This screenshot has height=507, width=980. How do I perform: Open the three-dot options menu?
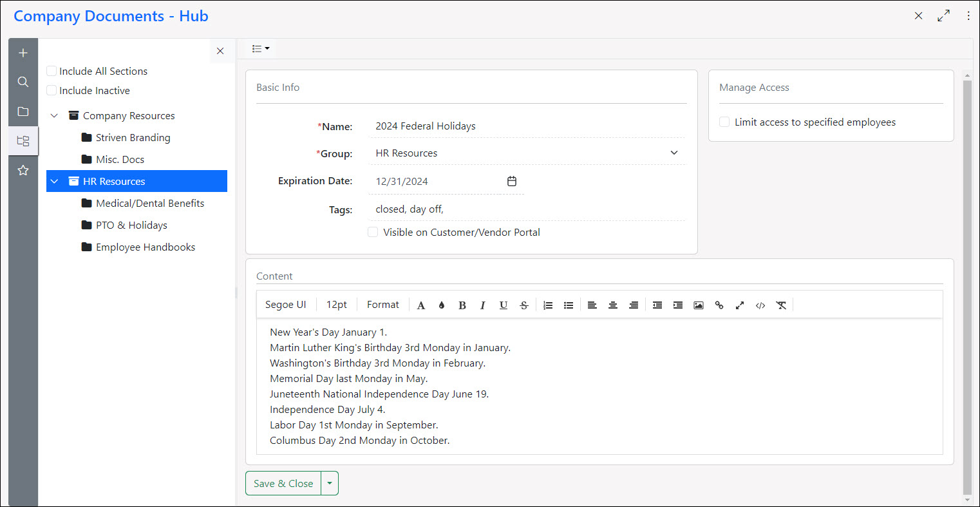[x=968, y=16]
